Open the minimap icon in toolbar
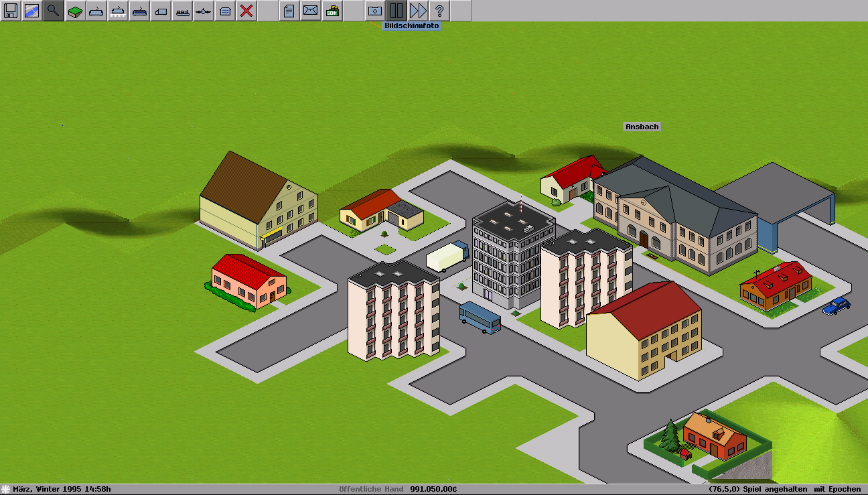 pos(32,11)
